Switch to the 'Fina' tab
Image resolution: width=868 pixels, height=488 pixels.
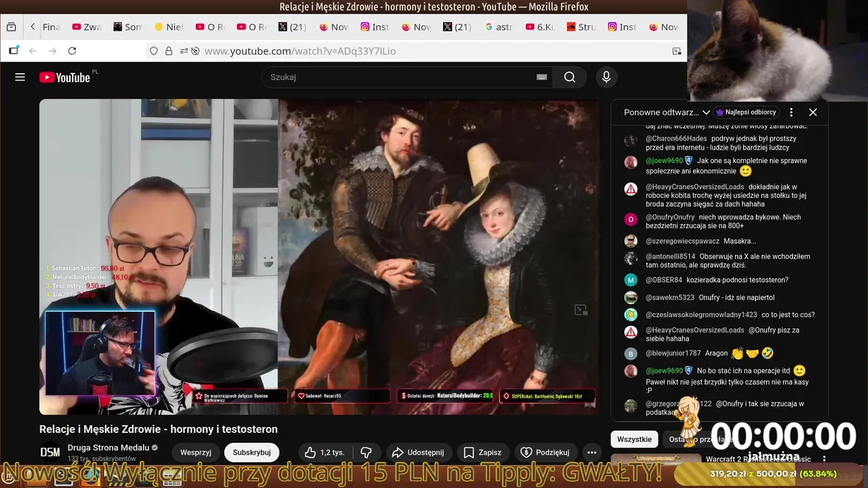[52, 27]
